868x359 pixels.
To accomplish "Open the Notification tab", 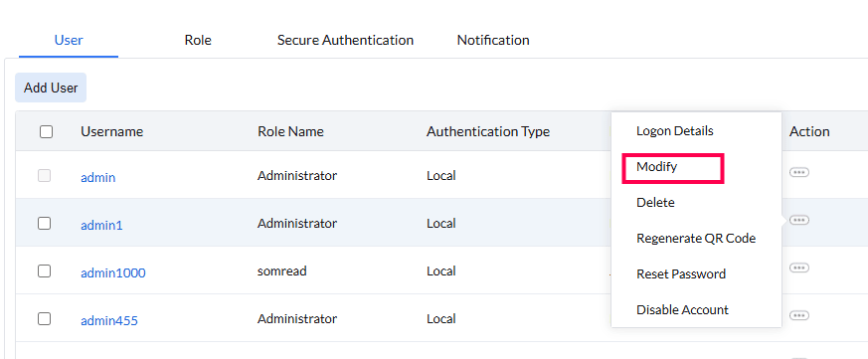I will (x=493, y=40).
